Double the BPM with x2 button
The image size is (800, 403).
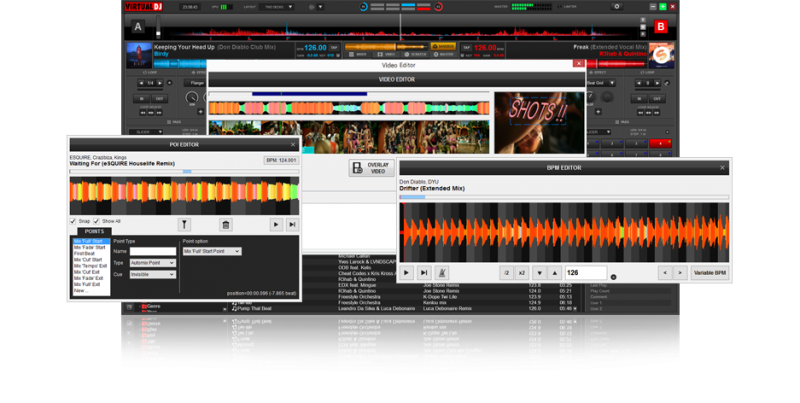click(x=521, y=273)
